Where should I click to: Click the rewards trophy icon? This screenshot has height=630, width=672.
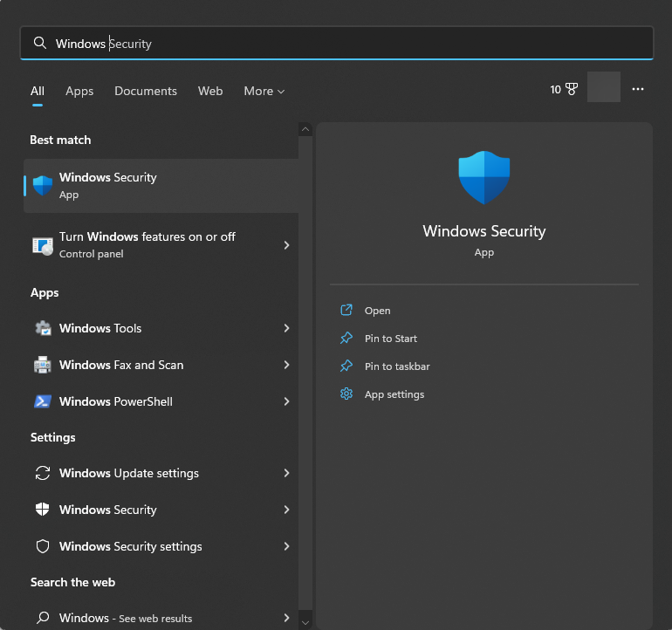(x=572, y=89)
